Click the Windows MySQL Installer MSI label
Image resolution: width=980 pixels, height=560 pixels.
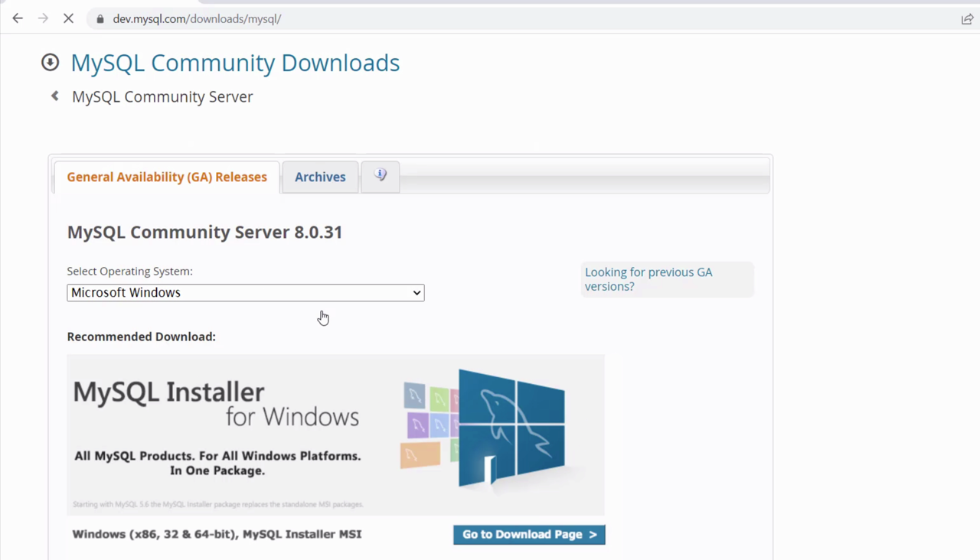pos(217,535)
